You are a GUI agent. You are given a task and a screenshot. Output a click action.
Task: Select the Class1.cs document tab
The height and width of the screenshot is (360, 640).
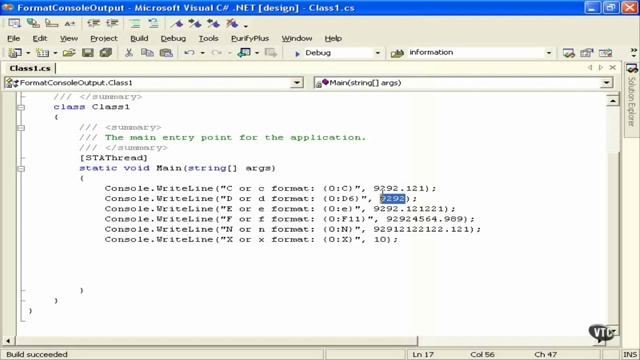click(30, 68)
